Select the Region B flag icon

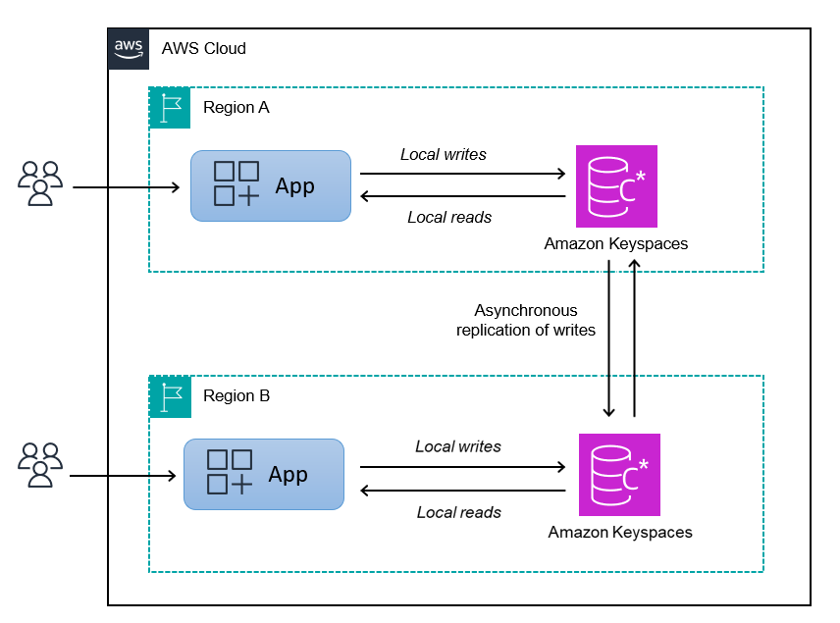click(x=170, y=396)
